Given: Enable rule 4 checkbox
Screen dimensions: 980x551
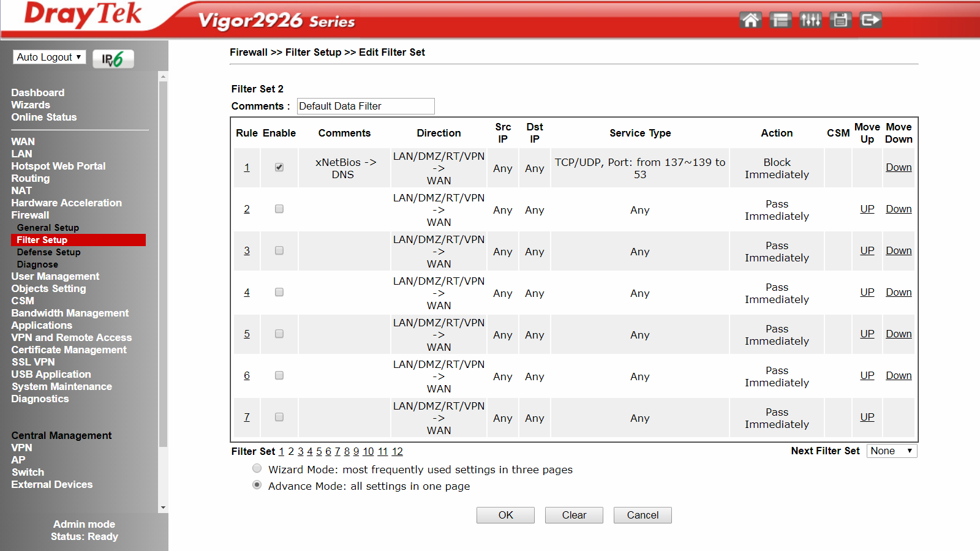Looking at the screenshot, I should [279, 292].
